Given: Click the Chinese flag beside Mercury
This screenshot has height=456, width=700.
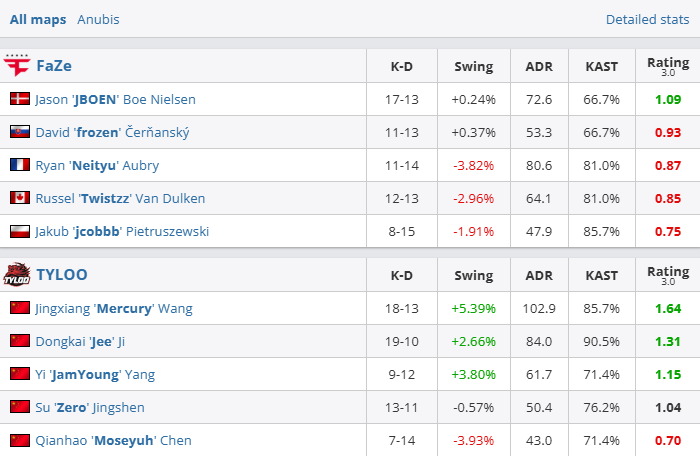Looking at the screenshot, I should click(20, 308).
